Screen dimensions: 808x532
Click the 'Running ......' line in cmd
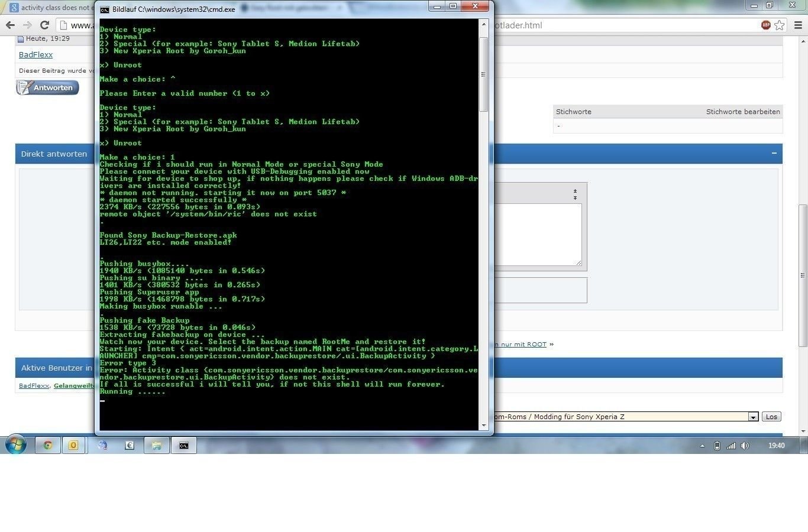click(x=132, y=391)
